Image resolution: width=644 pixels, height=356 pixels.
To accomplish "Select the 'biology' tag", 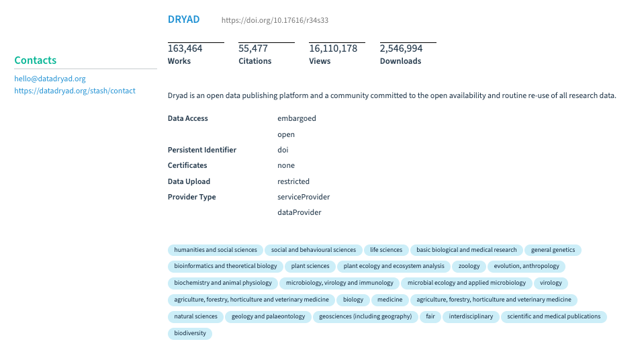I will point(353,300).
